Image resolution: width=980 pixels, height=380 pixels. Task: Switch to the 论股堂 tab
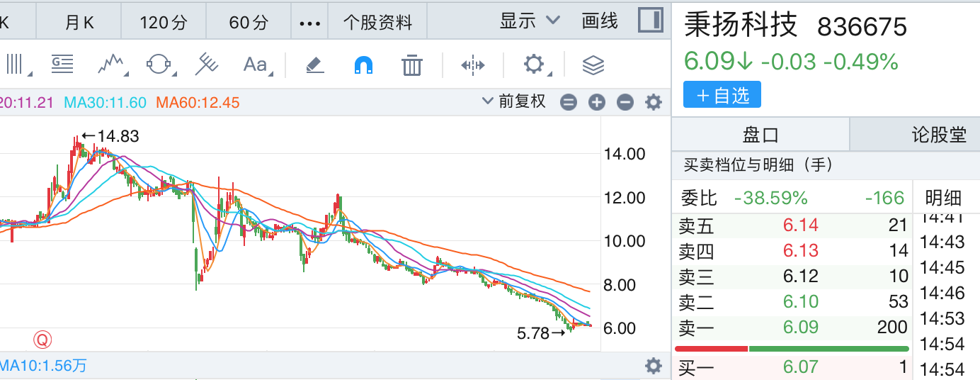click(939, 135)
